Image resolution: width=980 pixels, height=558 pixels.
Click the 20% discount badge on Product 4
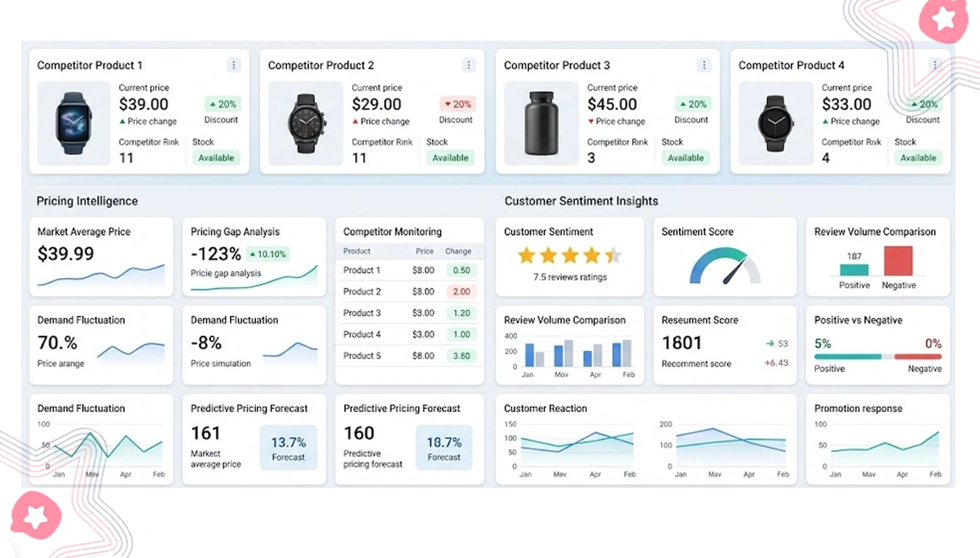[x=924, y=104]
